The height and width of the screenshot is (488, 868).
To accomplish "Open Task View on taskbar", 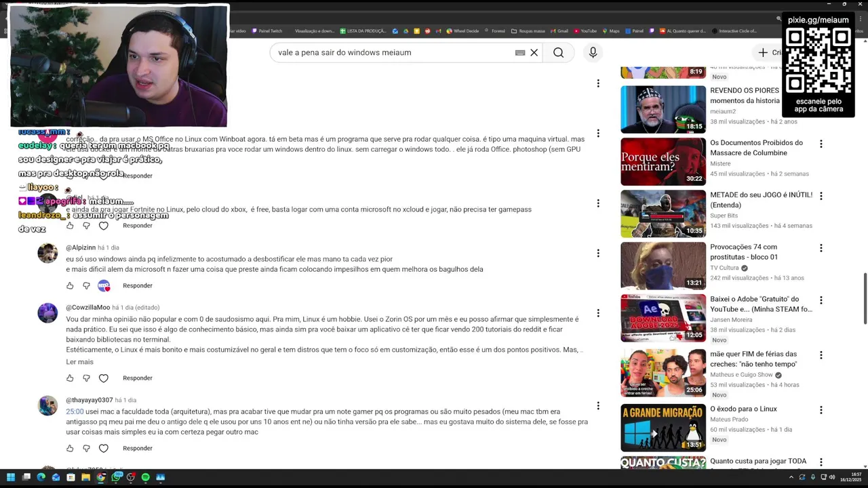I will click(x=26, y=477).
